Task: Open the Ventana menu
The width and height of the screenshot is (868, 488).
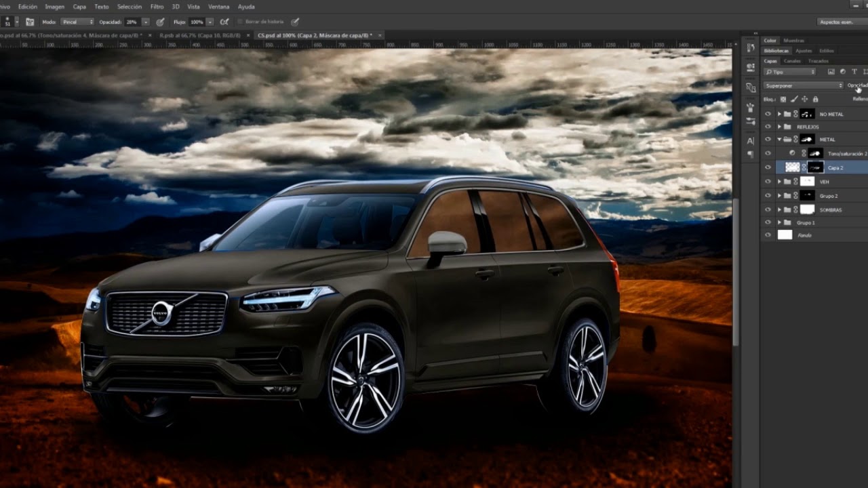Action: (218, 7)
